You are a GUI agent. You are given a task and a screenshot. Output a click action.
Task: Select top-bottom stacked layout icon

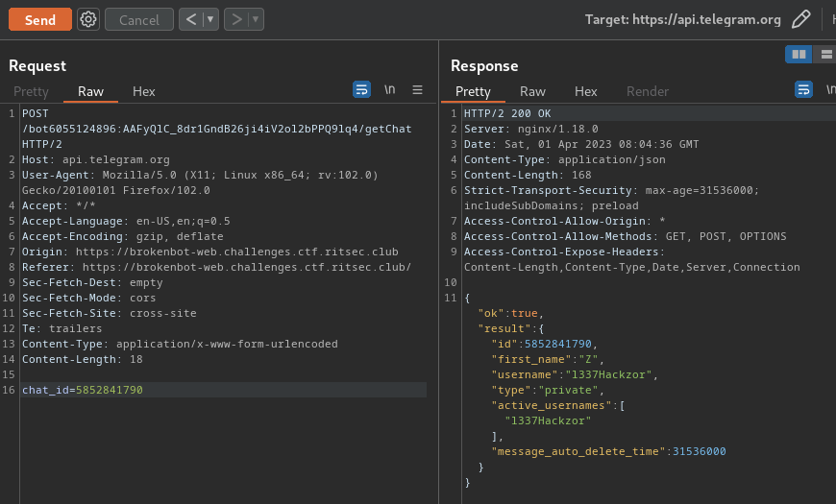tap(825, 55)
